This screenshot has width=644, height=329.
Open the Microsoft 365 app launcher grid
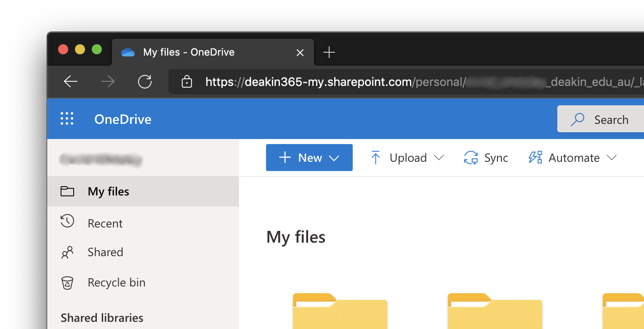(67, 118)
